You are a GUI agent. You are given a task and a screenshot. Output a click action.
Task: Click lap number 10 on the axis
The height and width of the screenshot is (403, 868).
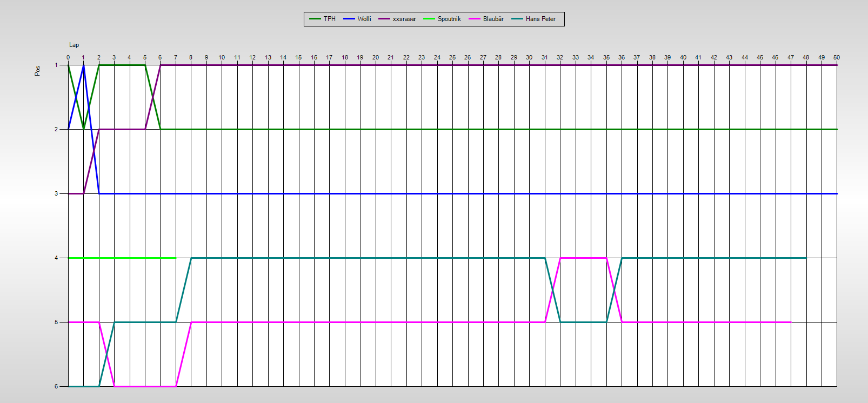tap(222, 57)
